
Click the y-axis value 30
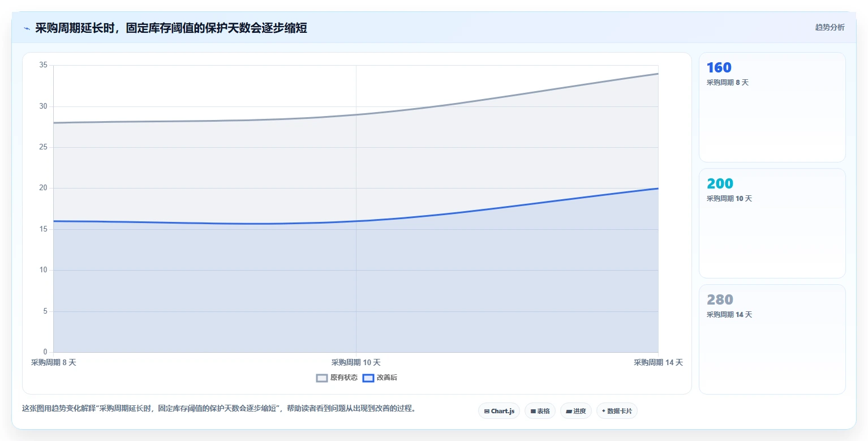tap(44, 106)
